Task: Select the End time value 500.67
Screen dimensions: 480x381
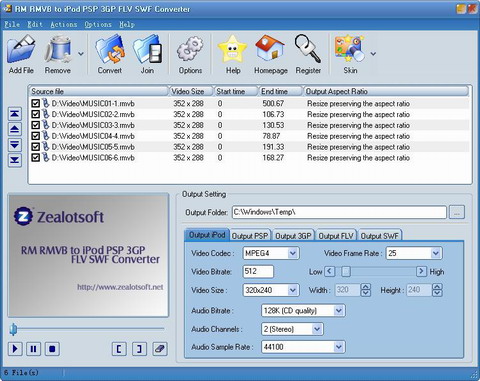Action: click(x=273, y=103)
